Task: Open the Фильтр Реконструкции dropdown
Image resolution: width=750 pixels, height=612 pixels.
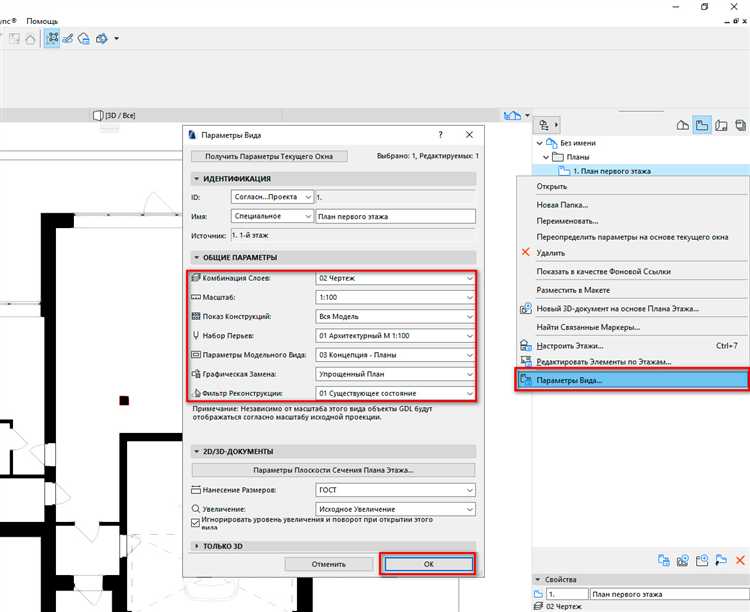Action: click(395, 393)
